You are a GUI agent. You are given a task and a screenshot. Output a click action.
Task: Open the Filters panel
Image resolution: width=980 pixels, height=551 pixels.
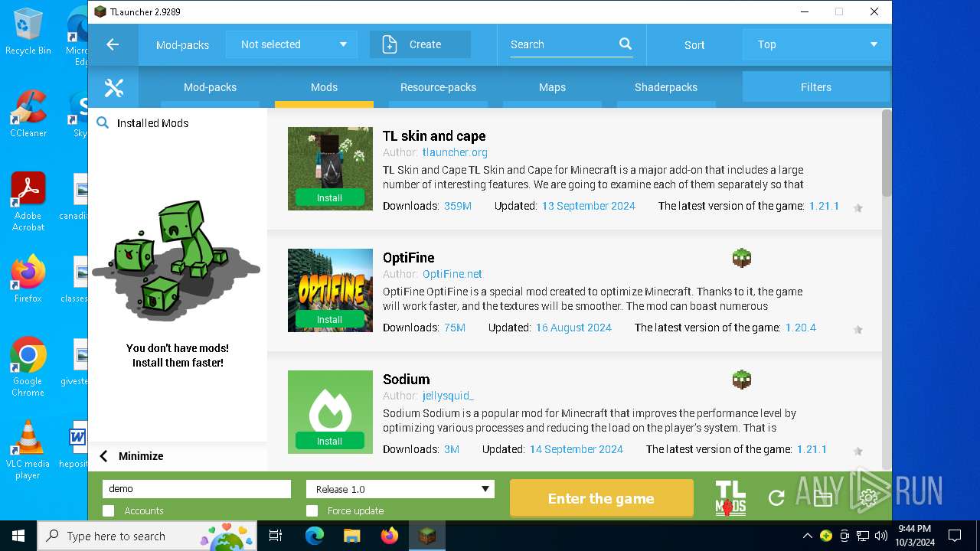click(816, 87)
